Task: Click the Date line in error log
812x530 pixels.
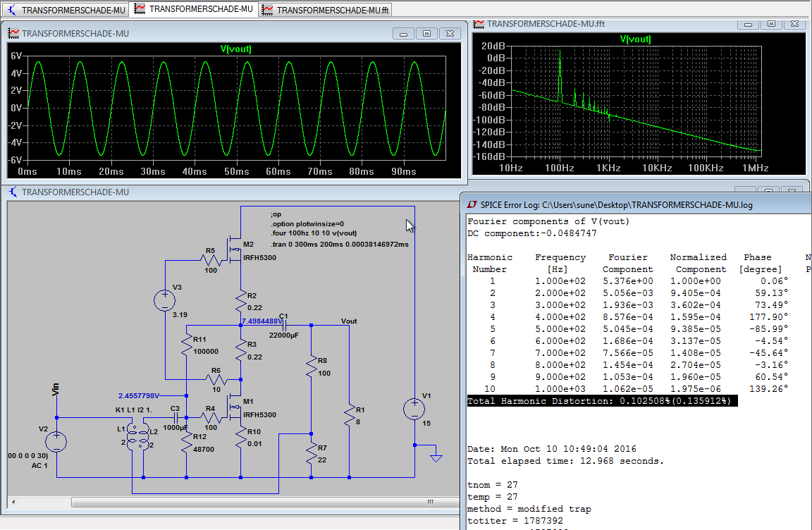Action: 552,449
